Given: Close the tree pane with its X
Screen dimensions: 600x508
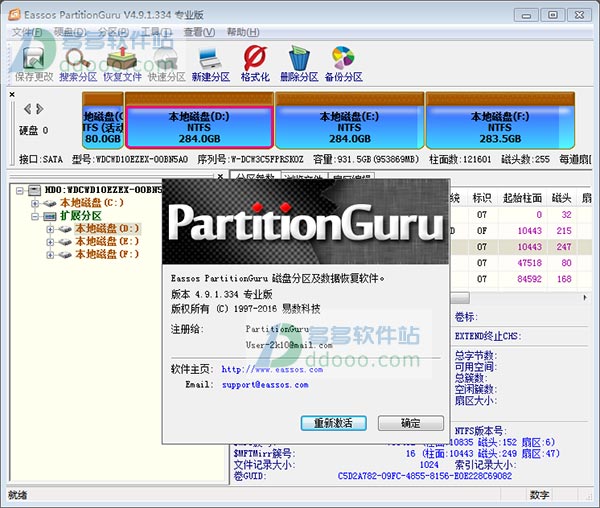Looking at the screenshot, I should pos(220,176).
